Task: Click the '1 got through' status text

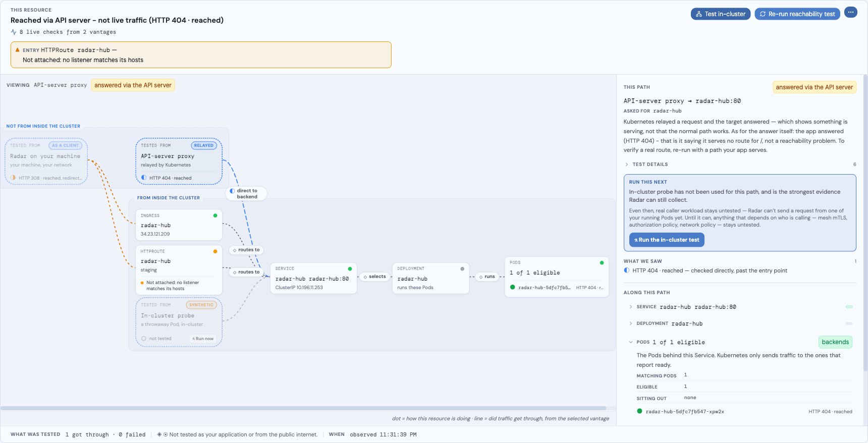Action: click(x=87, y=434)
